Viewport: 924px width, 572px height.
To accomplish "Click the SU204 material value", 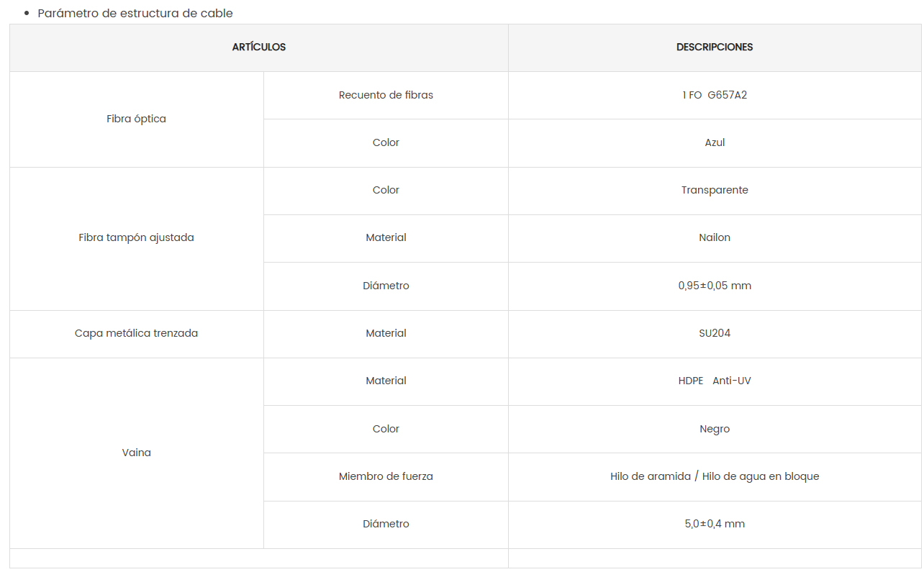I will pyautogui.click(x=715, y=333).
